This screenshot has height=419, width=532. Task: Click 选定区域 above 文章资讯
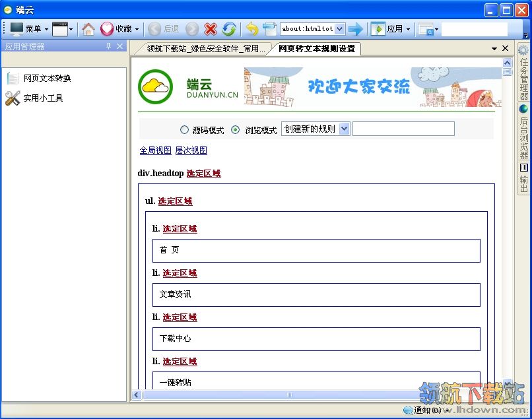point(180,273)
